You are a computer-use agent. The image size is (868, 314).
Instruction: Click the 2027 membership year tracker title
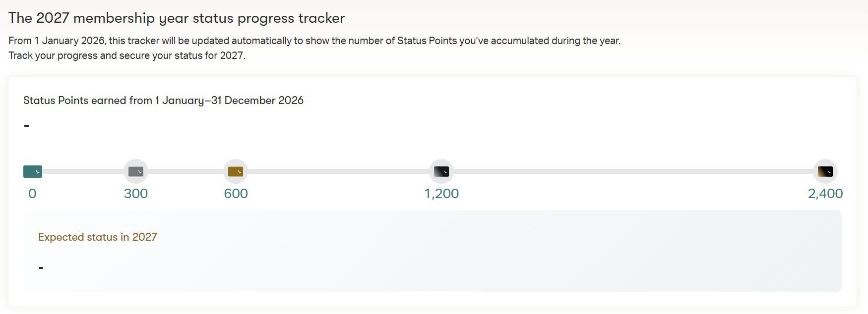(177, 18)
